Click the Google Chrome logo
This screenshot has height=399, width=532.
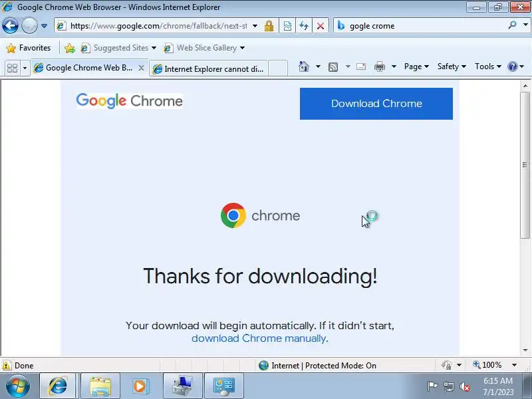[130, 101]
